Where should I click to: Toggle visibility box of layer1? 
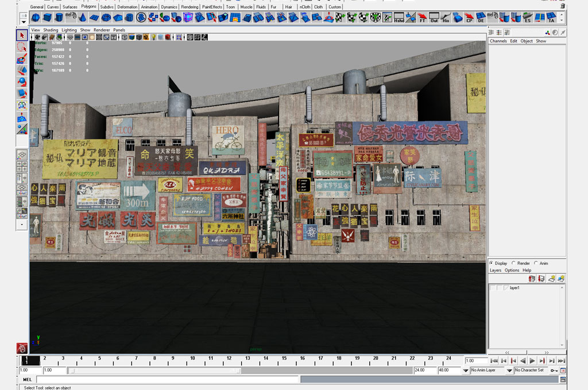pyautogui.click(x=493, y=288)
